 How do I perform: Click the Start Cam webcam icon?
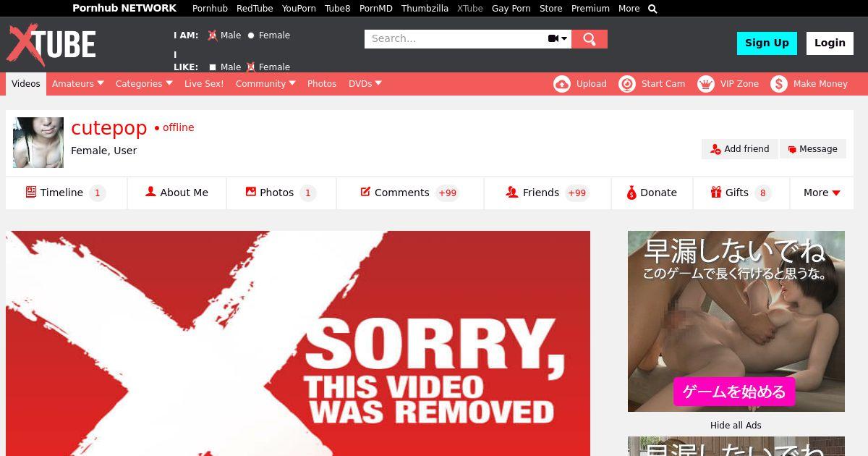coord(627,84)
